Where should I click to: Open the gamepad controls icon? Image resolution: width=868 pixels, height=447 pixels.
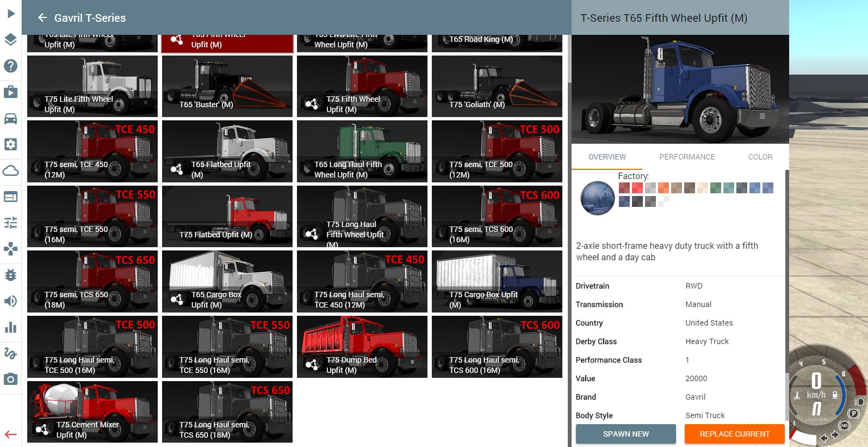point(10,249)
